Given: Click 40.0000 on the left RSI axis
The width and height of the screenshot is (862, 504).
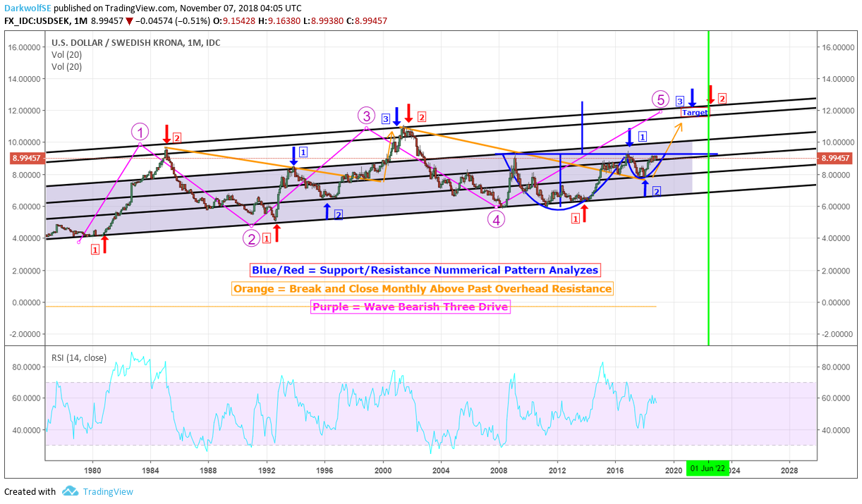Looking at the screenshot, I should 26,430.
